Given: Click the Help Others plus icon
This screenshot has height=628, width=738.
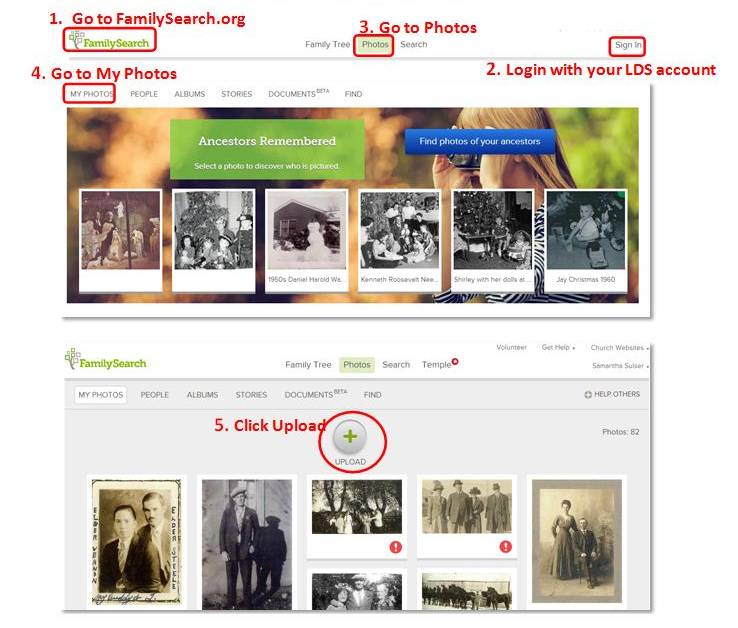Looking at the screenshot, I should point(588,395).
